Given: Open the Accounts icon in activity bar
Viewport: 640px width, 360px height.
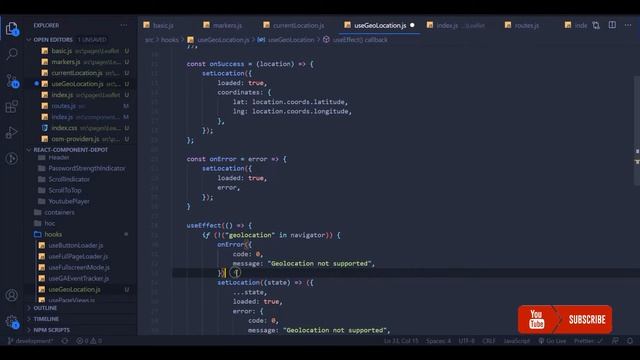Looking at the screenshot, I should coord(12,295).
